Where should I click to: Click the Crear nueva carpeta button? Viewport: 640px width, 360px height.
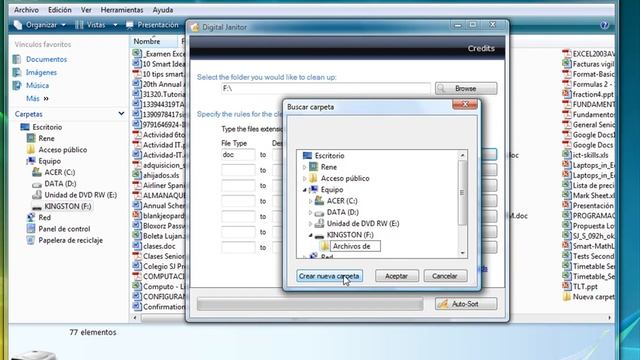329,276
